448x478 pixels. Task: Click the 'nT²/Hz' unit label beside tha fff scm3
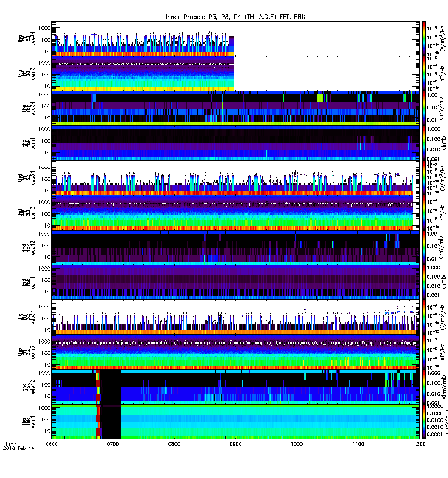[x=443, y=73]
